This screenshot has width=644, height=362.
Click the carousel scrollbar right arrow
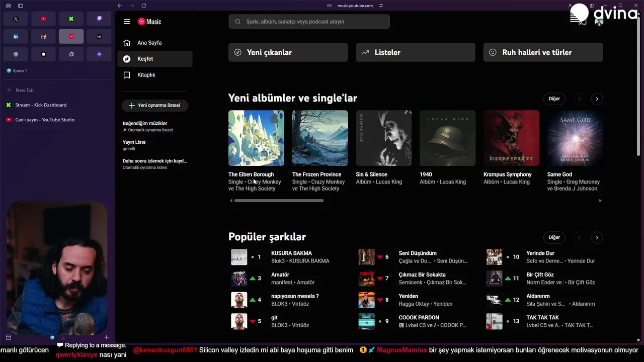pos(600,201)
